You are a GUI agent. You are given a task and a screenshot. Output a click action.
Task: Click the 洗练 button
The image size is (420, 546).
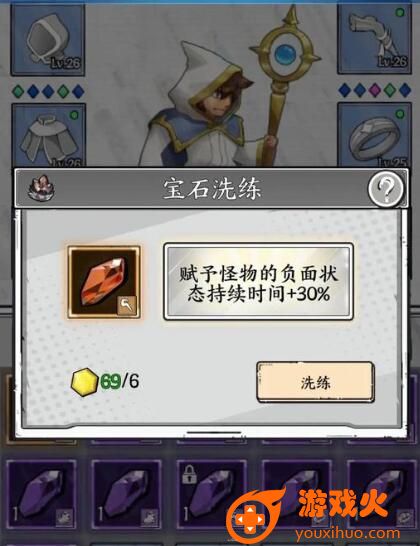tap(316, 383)
